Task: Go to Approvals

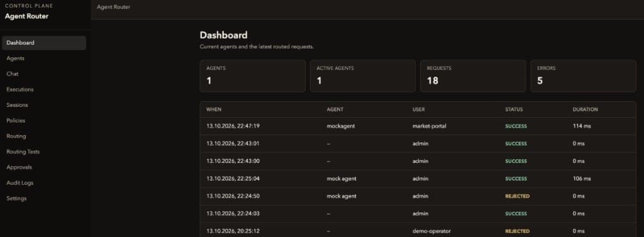Action: [x=19, y=167]
